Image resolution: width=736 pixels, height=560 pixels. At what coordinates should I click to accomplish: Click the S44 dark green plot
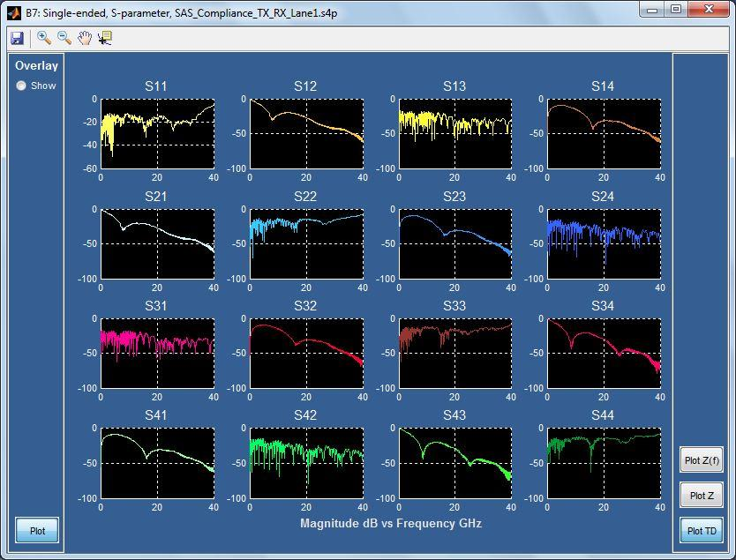604,462
